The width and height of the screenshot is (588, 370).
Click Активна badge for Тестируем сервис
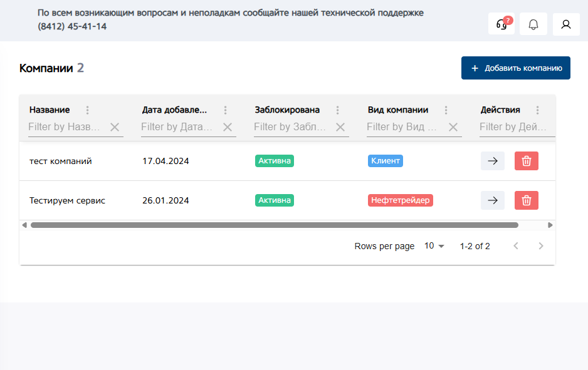coord(275,200)
